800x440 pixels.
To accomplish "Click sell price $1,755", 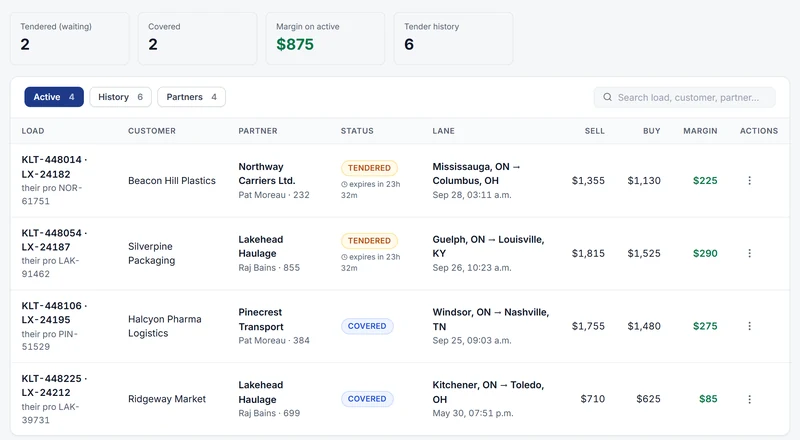I will pyautogui.click(x=588, y=326).
